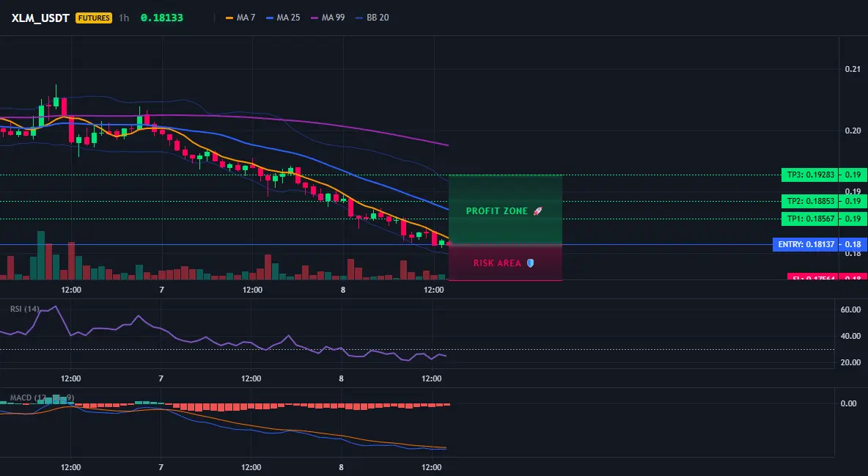The width and height of the screenshot is (868, 476).
Task: Click the blue ENTRY: 0.18137 tag
Action: click(x=806, y=244)
